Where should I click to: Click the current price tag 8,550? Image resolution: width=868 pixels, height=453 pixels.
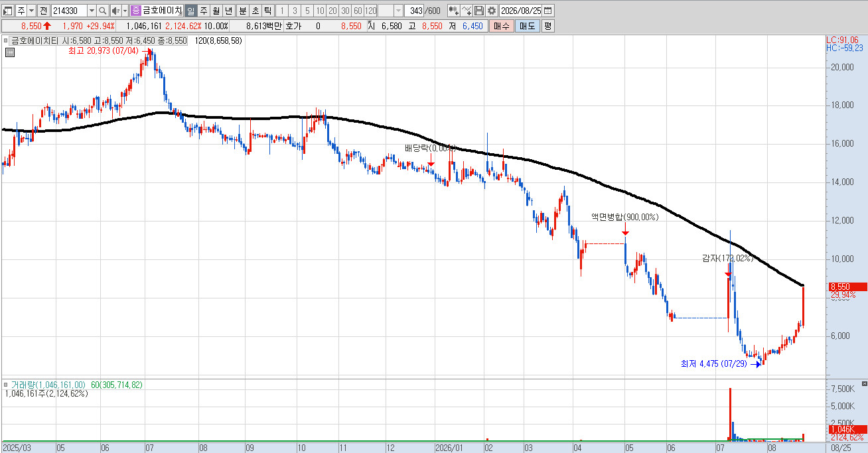847,287
